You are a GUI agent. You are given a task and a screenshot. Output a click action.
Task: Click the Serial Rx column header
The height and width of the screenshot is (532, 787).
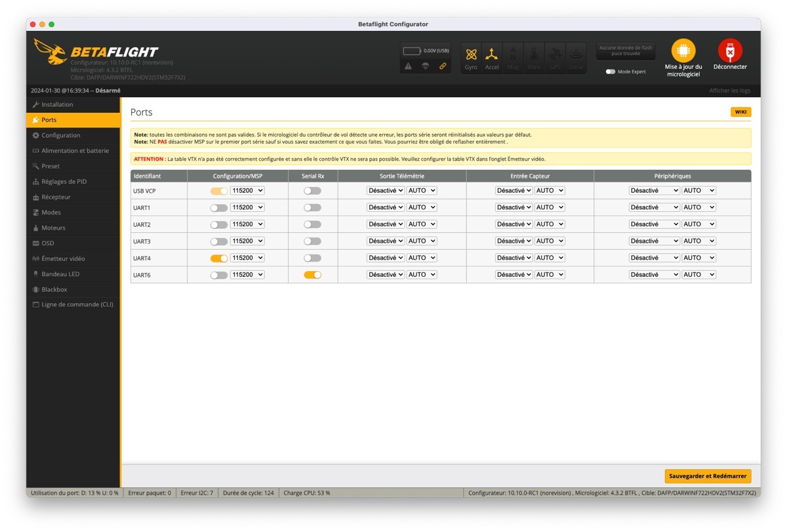313,176
